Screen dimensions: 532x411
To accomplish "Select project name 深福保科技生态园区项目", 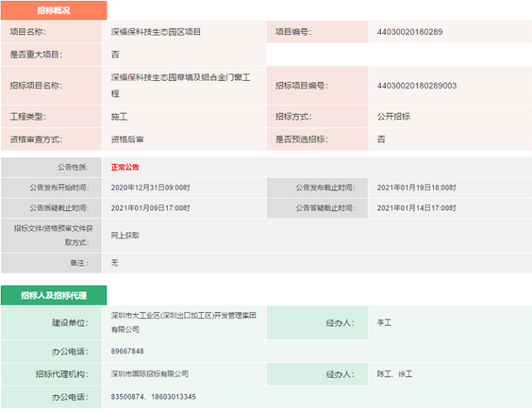I will [155, 32].
